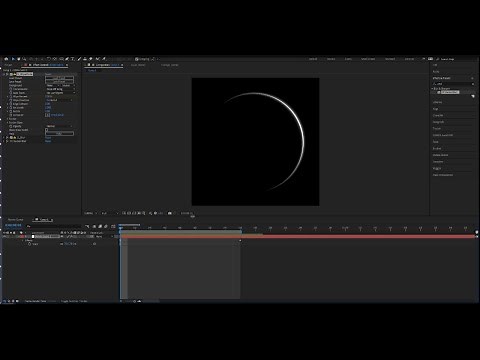Open the viewer magnification dropdown
480x360 pixels.
[90, 213]
